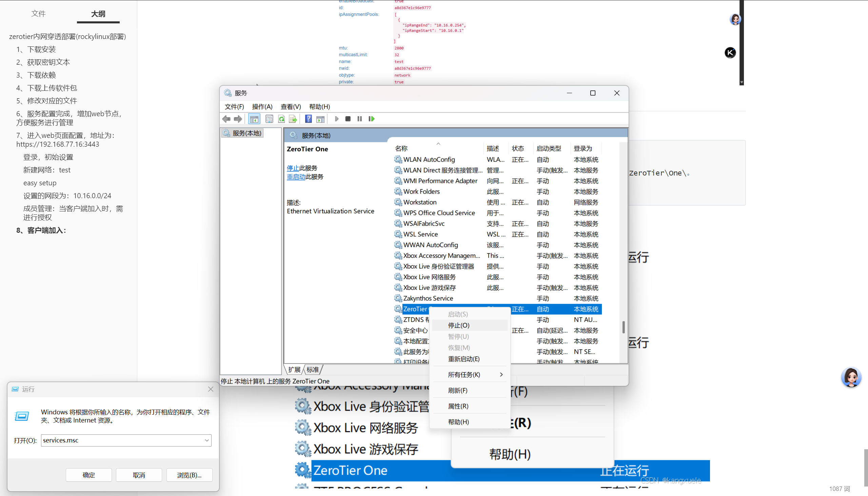Click the Refresh toolbar icon

[x=281, y=119]
